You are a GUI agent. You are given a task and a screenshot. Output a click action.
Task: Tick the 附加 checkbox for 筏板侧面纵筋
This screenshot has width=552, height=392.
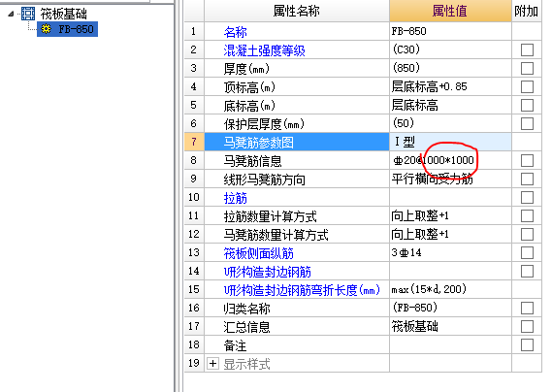pos(527,252)
